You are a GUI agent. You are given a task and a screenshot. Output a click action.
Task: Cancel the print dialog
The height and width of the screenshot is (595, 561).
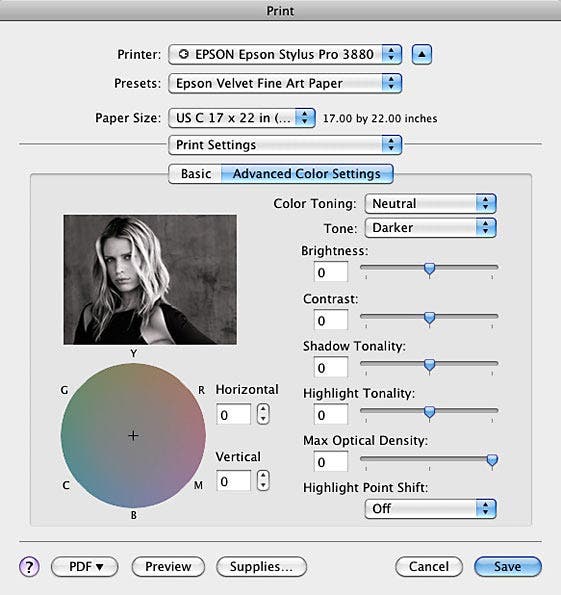click(429, 567)
